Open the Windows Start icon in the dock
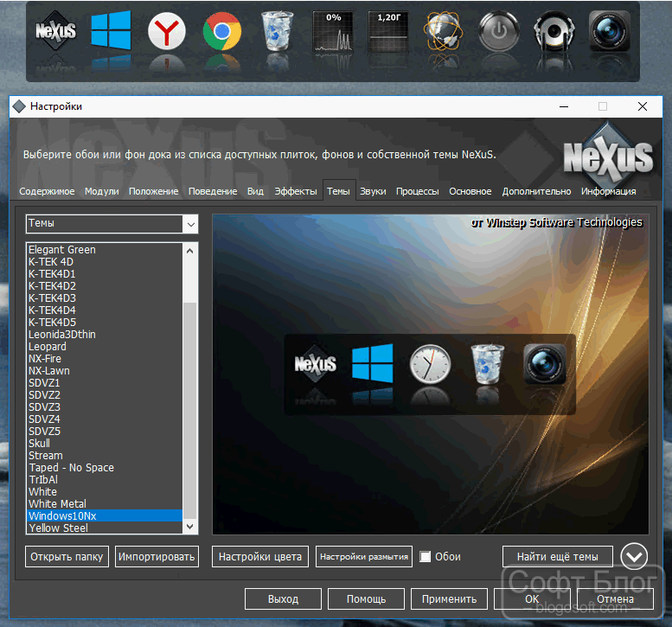 pyautogui.click(x=111, y=30)
